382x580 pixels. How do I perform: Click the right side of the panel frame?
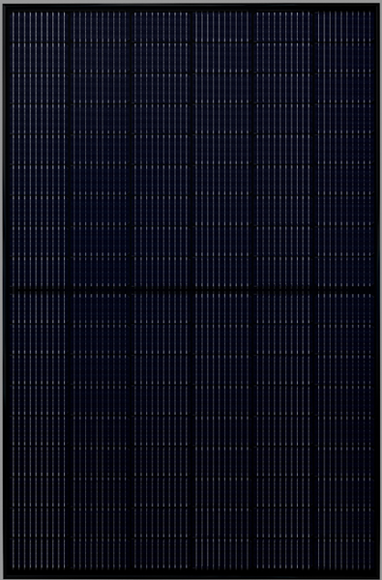pyautogui.click(x=376, y=290)
